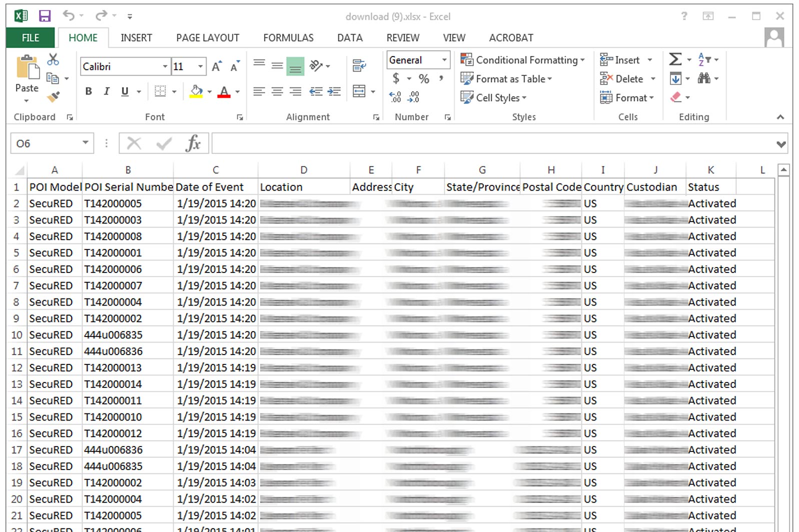The height and width of the screenshot is (532, 799).
Task: Click Increase Decimal icon
Action: [395, 97]
